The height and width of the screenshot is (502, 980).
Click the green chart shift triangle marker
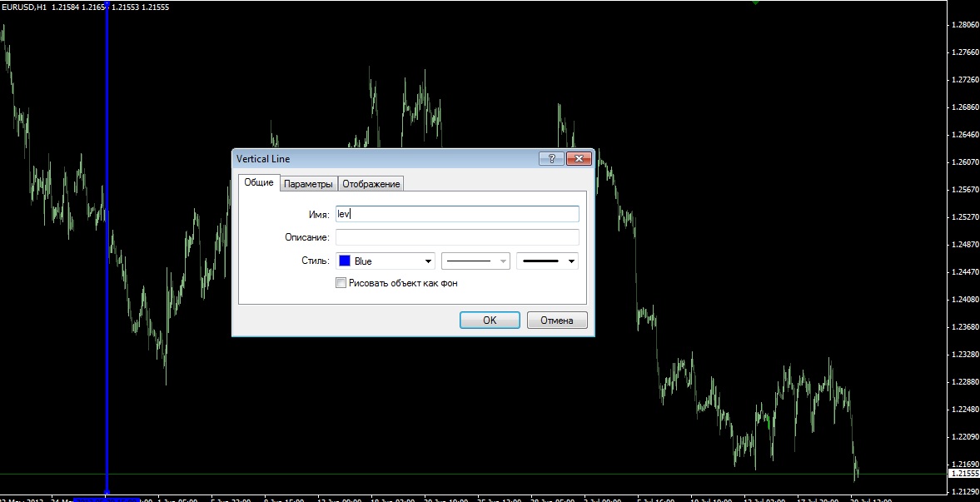click(x=755, y=2)
